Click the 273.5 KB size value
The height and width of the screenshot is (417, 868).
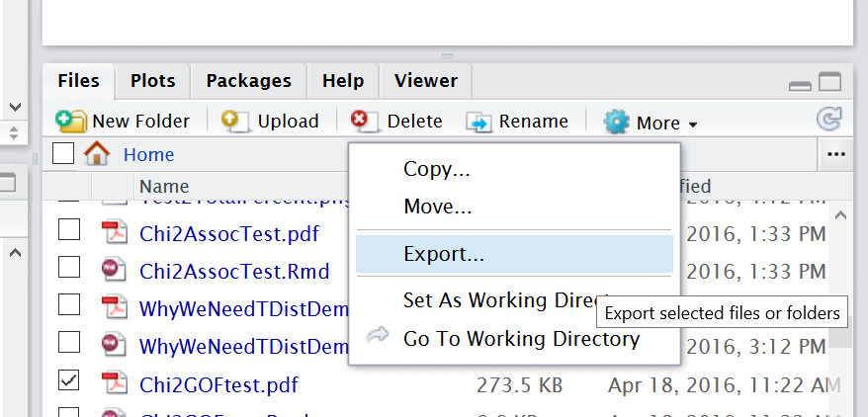[519, 384]
